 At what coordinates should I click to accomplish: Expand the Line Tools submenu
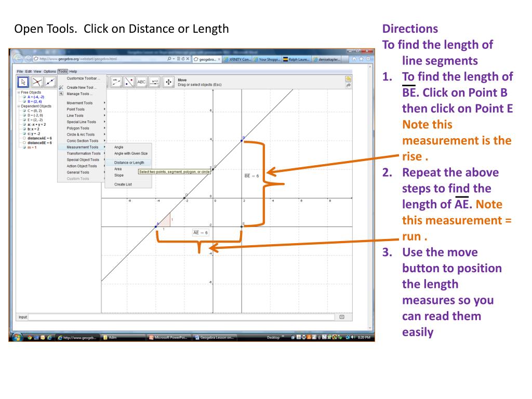[82, 116]
